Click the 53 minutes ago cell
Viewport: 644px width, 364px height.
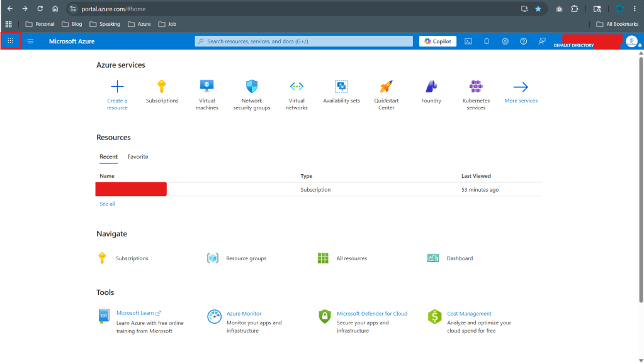click(x=480, y=190)
